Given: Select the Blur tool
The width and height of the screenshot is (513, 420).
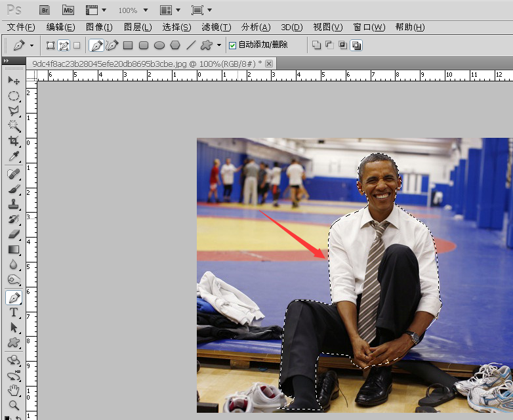Looking at the screenshot, I should pyautogui.click(x=13, y=264).
